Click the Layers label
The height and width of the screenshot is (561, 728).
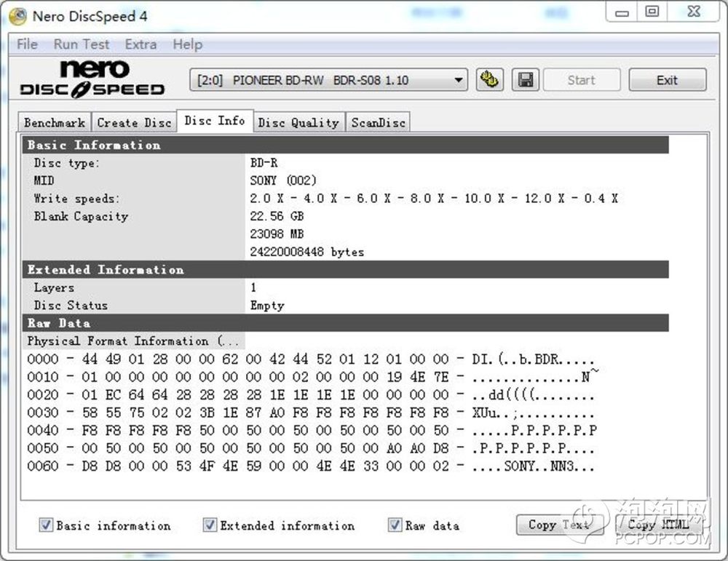point(54,287)
